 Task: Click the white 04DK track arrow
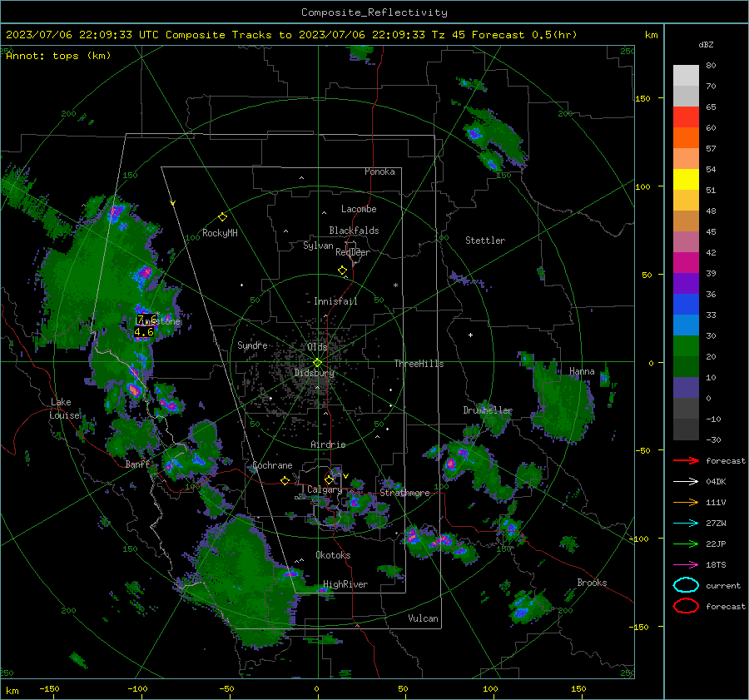click(x=686, y=481)
